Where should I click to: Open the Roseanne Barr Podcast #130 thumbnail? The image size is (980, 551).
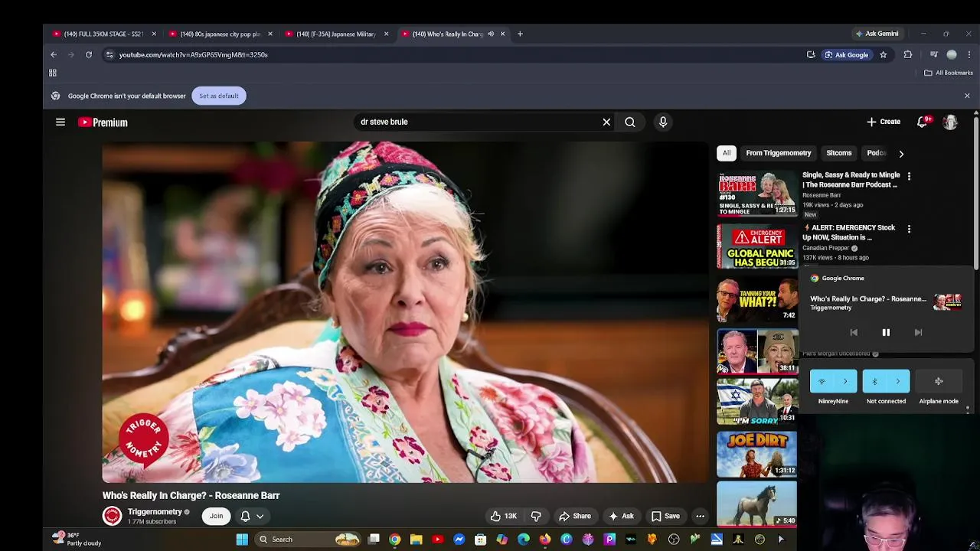point(757,194)
